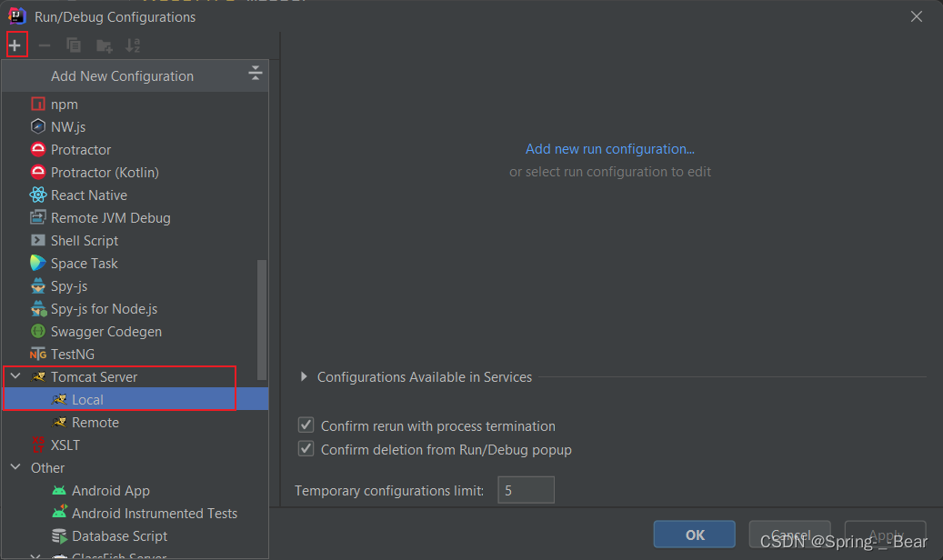Click the Shell Script terminal icon
This screenshot has height=560, width=943.
38,240
